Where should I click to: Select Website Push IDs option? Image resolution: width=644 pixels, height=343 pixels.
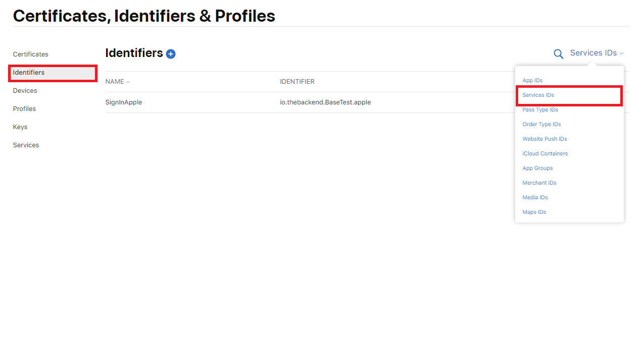click(544, 139)
